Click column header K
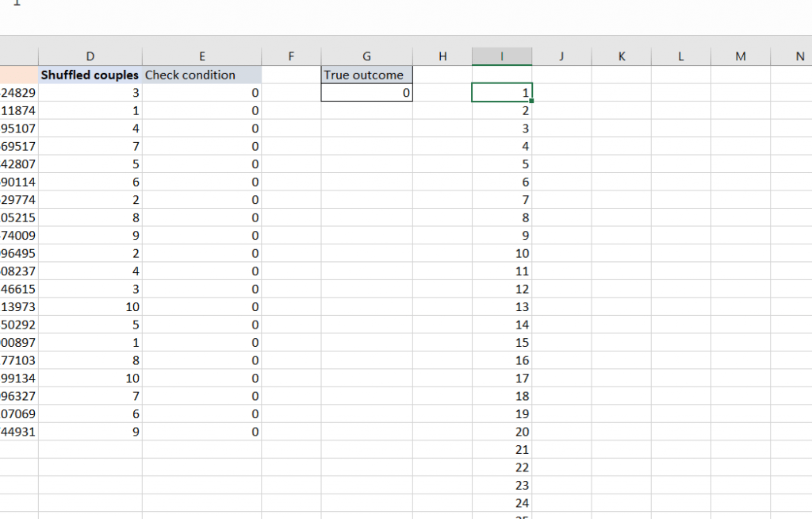 click(621, 56)
